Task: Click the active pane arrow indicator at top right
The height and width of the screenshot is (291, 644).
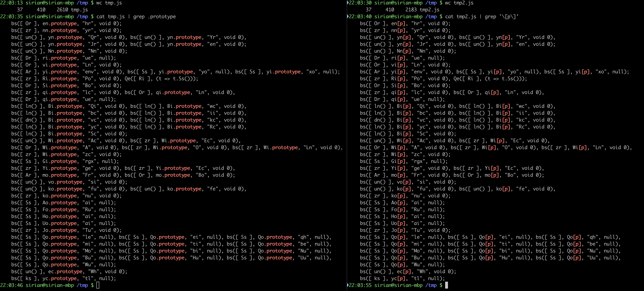Action: (x=348, y=3)
